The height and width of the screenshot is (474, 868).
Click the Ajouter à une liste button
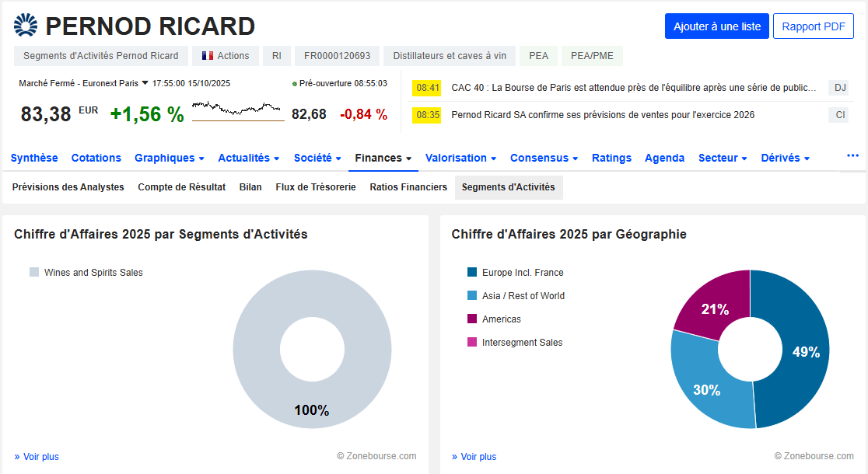tap(717, 26)
